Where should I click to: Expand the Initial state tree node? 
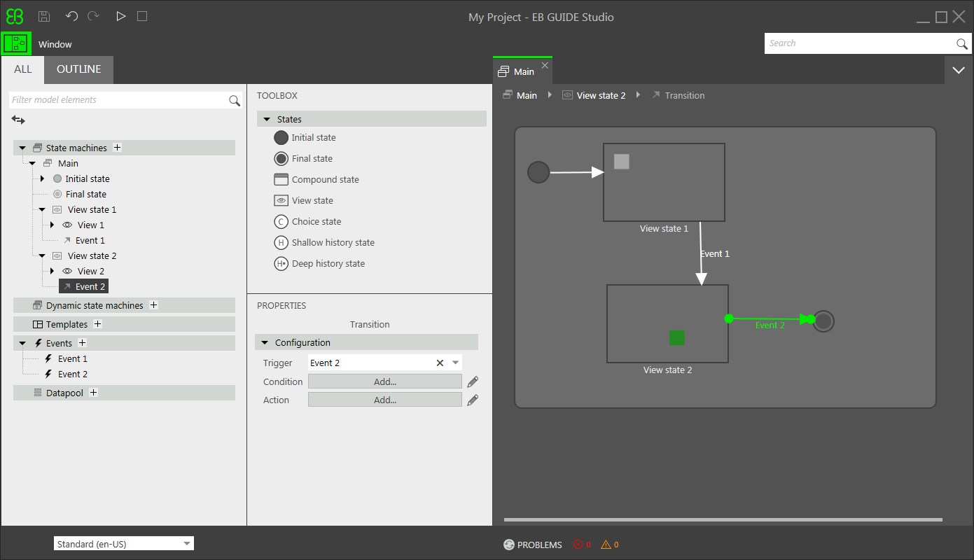tap(42, 178)
